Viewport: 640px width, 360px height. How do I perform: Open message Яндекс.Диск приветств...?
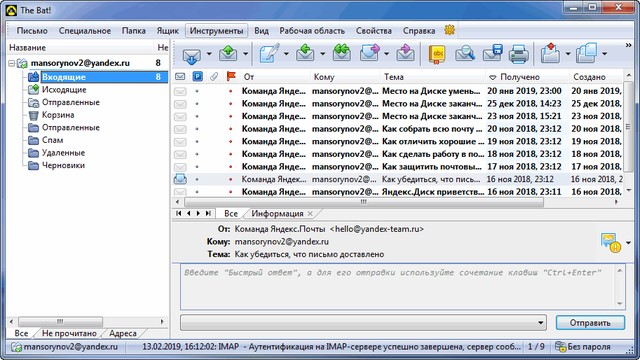pos(433,192)
